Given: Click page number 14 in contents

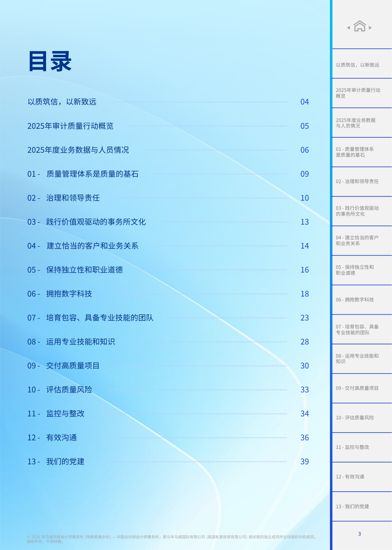Looking at the screenshot, I should click(304, 246).
